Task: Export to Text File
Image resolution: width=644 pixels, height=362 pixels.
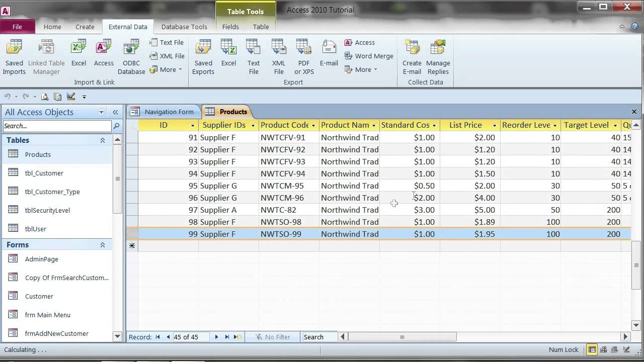Action: coord(254,58)
